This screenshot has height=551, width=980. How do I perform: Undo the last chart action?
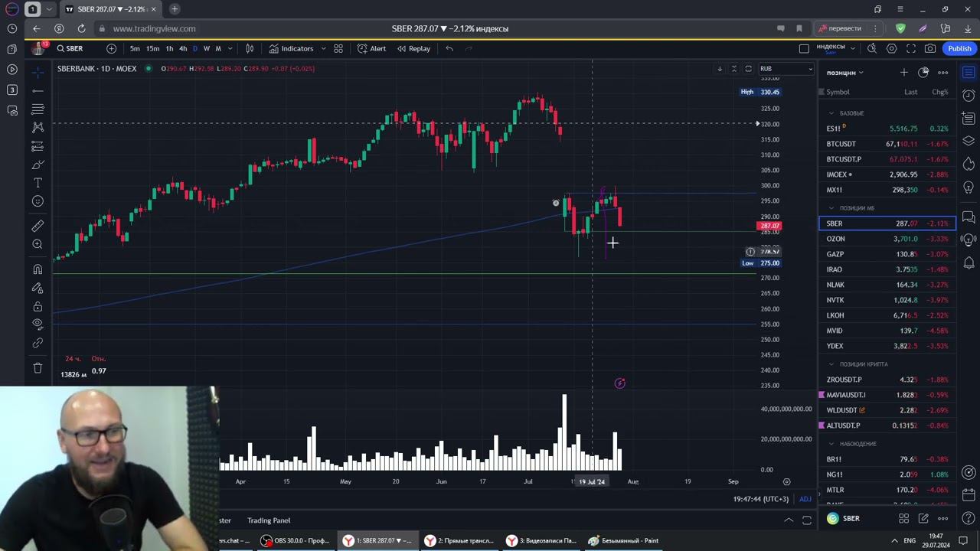pyautogui.click(x=449, y=48)
